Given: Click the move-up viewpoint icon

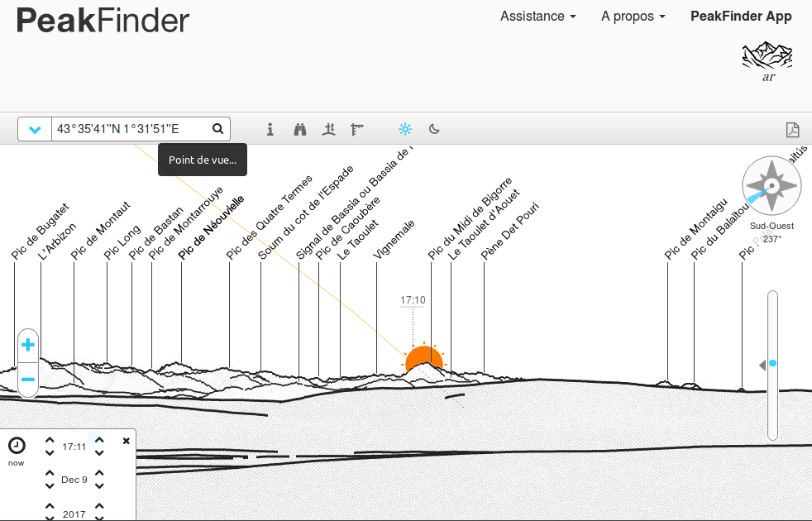Looking at the screenshot, I should click(x=329, y=129).
